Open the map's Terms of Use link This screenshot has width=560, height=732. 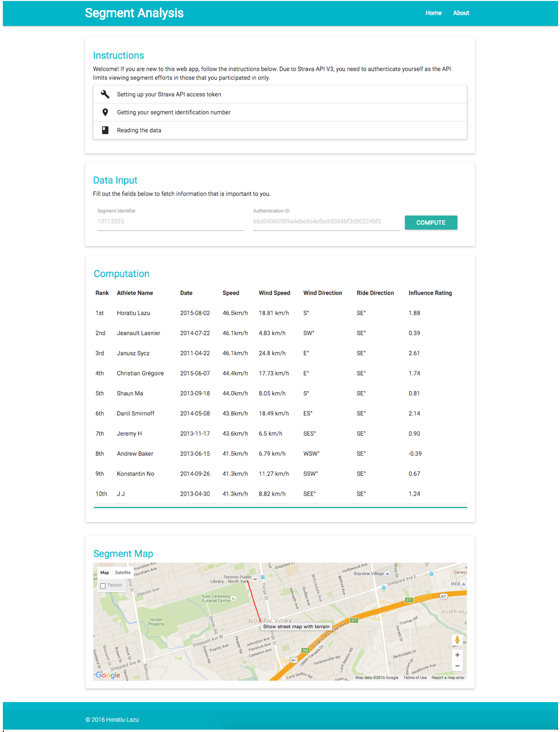point(415,677)
